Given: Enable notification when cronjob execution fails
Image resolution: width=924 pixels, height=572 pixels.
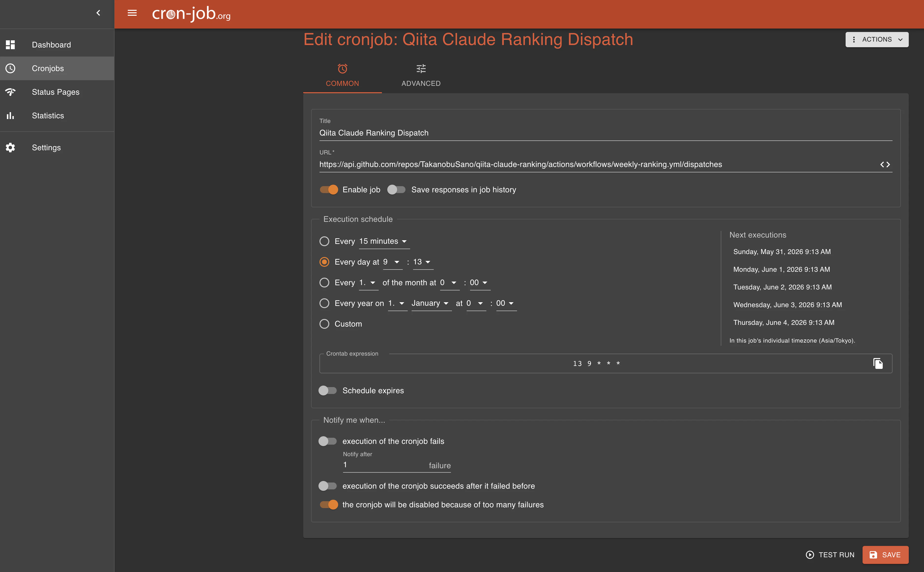Looking at the screenshot, I should (x=327, y=441).
